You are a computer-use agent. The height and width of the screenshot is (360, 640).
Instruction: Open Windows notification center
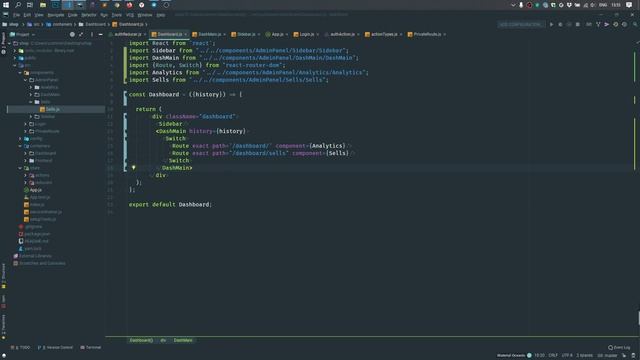click(x=629, y=5)
